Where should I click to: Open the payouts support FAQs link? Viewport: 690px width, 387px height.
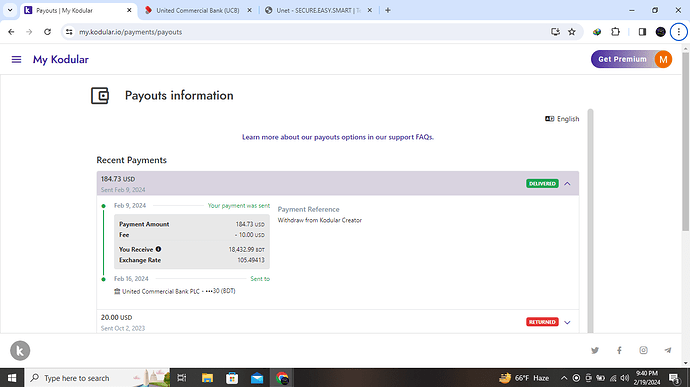pyautogui.click(x=338, y=137)
